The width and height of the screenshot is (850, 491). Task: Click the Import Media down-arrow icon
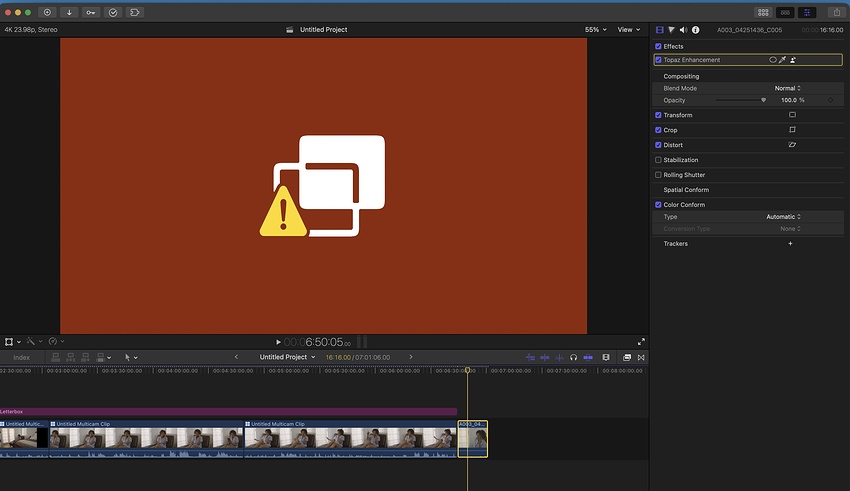pyautogui.click(x=69, y=12)
